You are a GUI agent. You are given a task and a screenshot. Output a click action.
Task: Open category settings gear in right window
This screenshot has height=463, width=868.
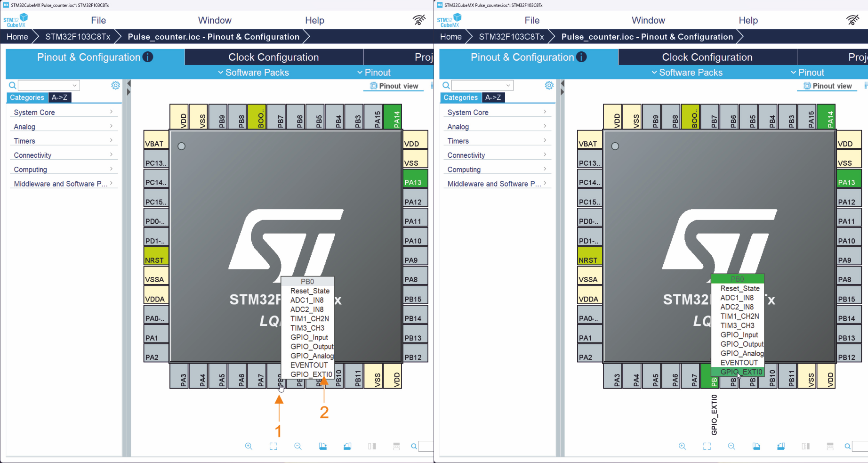coord(549,85)
